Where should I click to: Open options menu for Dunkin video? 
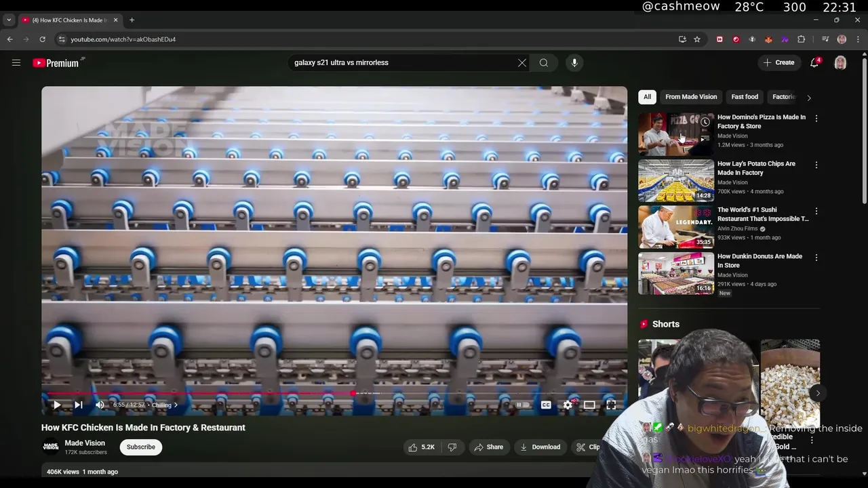(816, 258)
